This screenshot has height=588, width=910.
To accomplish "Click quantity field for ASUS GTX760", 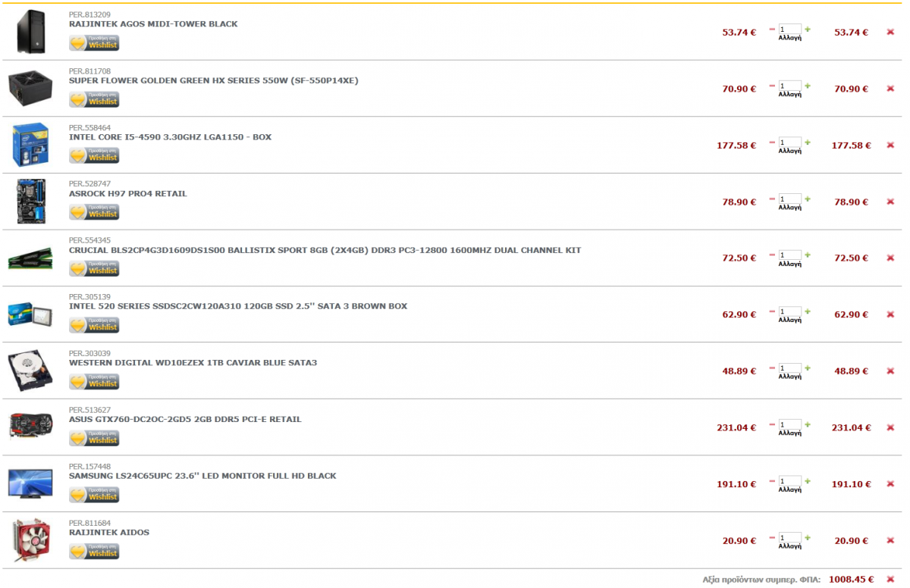I will [x=789, y=424].
